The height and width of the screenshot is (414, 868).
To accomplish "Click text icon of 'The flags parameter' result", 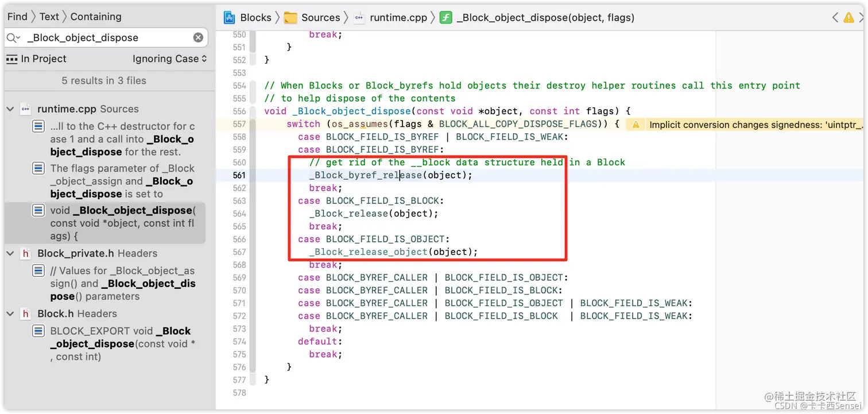I will coord(38,168).
